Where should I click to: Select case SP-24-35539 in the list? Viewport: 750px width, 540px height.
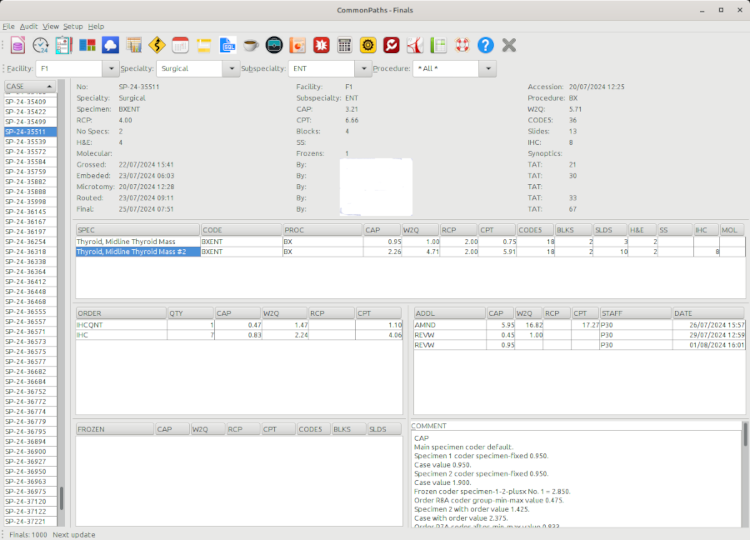(26, 142)
